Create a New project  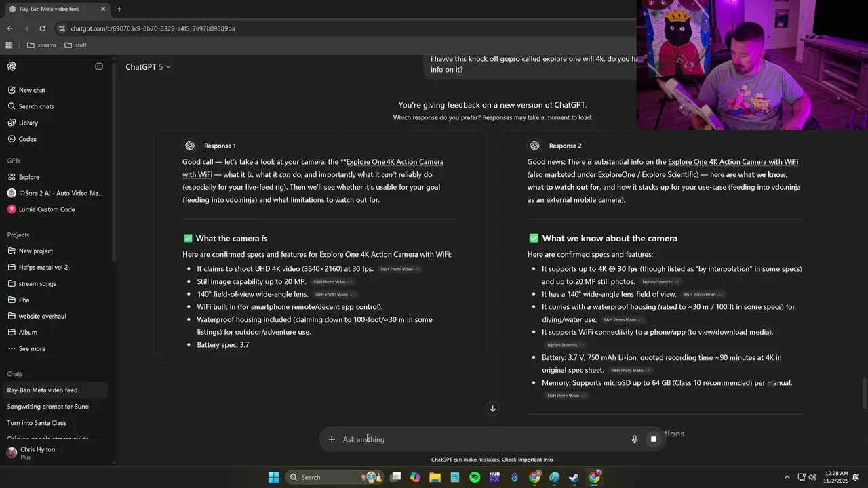36,251
